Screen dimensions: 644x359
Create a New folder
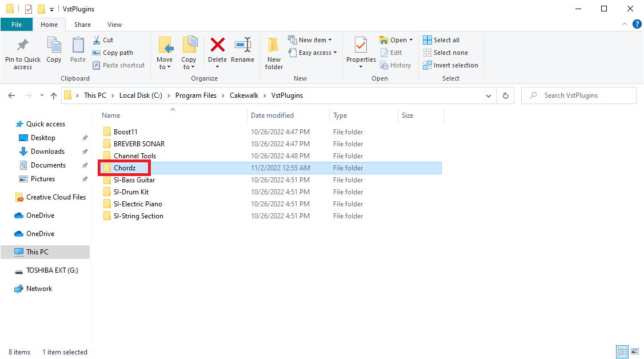point(274,53)
